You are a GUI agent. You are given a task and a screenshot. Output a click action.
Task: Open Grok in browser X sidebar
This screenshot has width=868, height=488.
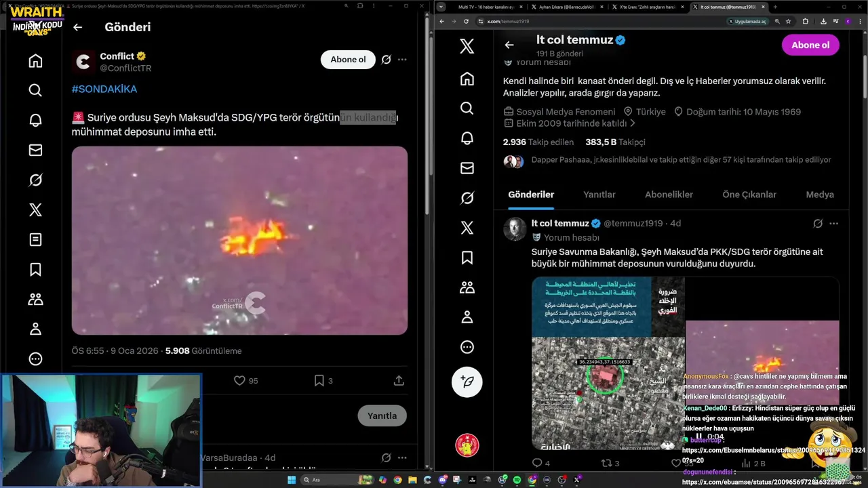[x=467, y=198]
